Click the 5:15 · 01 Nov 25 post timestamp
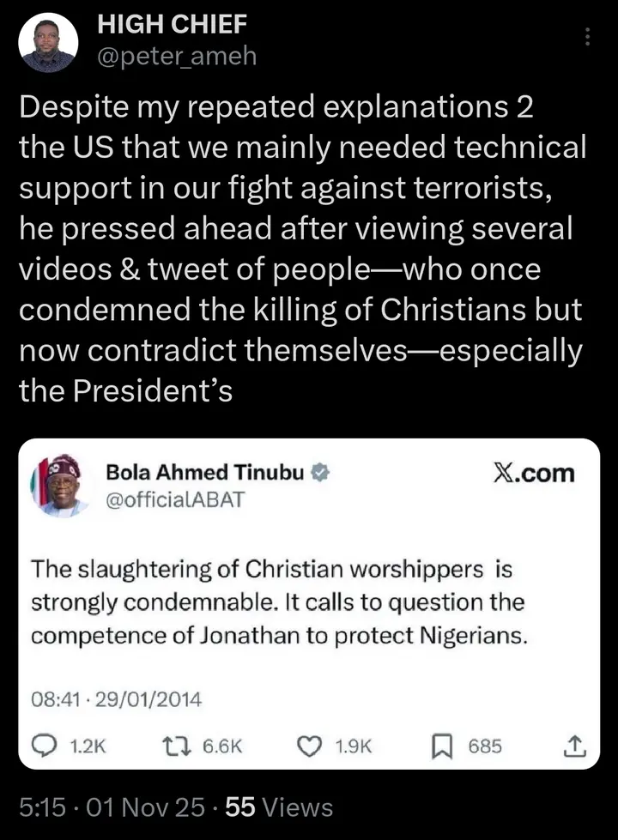 point(112,807)
